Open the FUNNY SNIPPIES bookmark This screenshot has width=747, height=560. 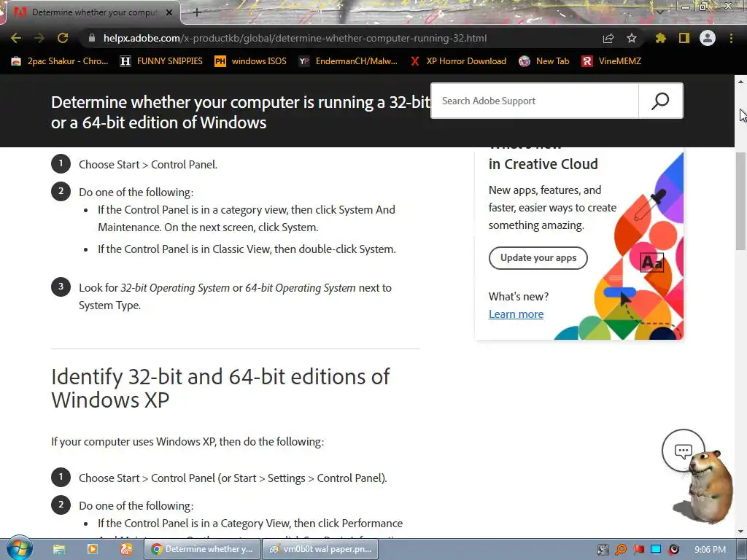(161, 61)
